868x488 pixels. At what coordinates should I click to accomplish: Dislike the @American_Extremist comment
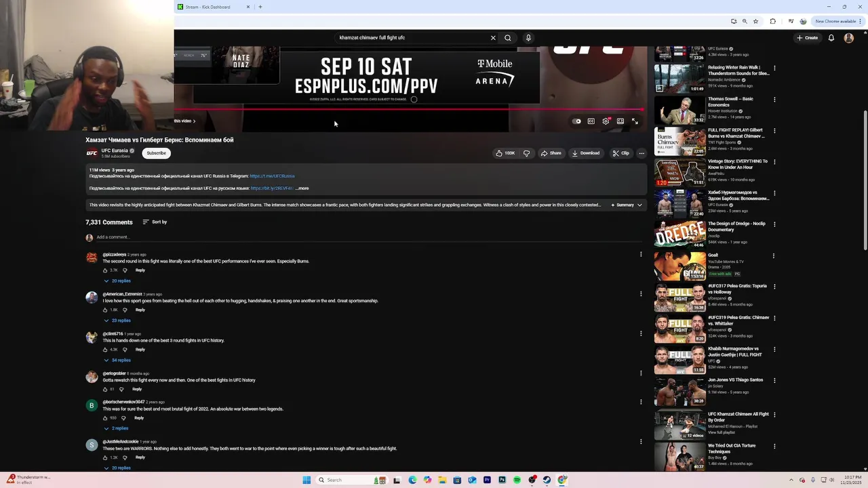[125, 310]
